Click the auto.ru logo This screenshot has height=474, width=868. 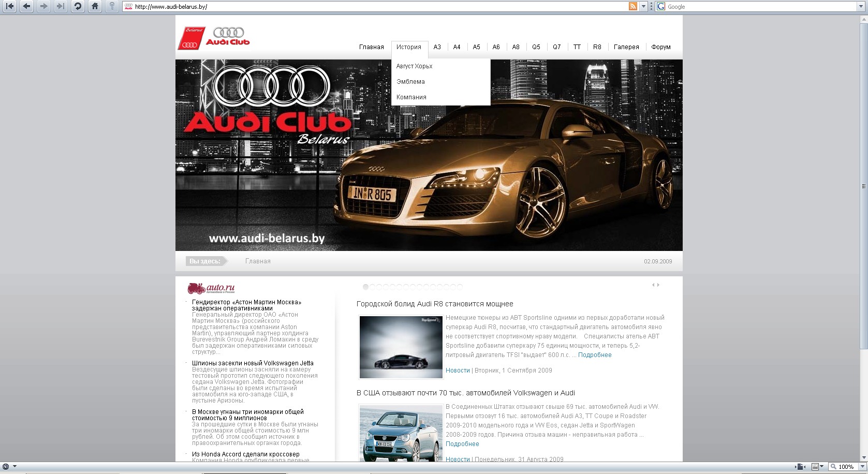(x=211, y=288)
